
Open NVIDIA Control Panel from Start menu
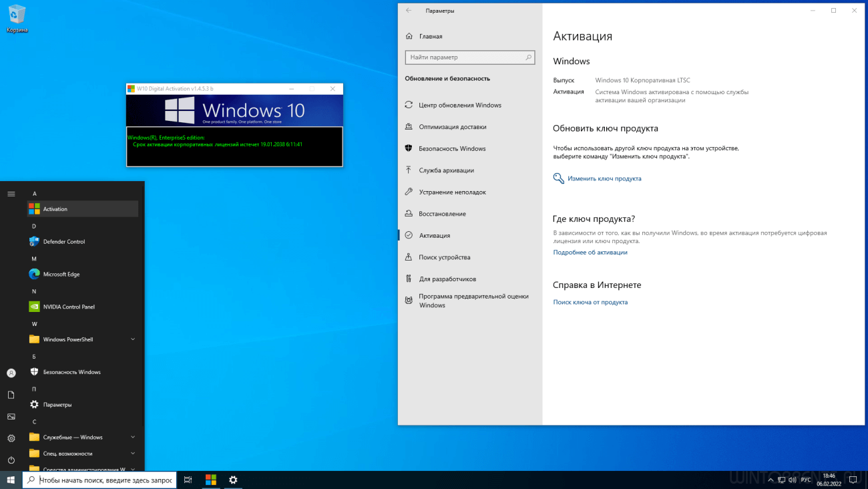[82, 307]
